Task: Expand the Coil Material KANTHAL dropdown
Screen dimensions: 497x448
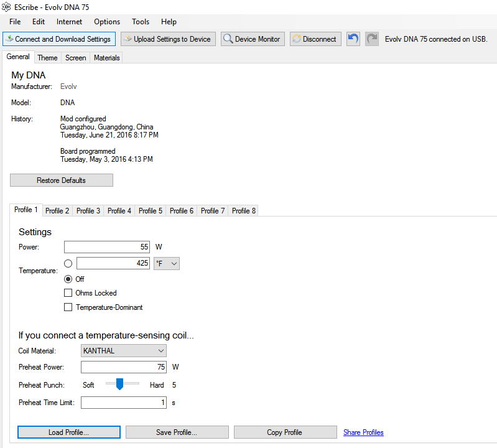Action: (124, 351)
